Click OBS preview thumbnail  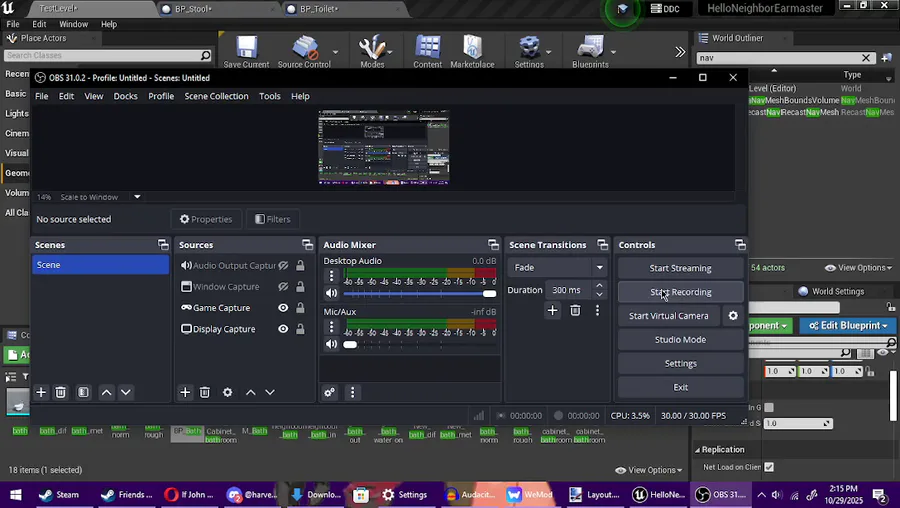(384, 148)
